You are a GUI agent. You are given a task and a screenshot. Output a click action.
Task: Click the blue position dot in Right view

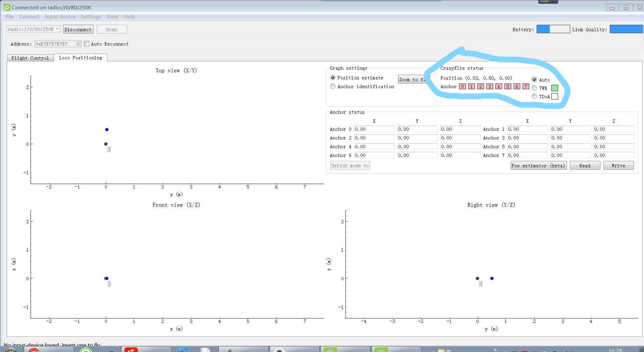(x=492, y=278)
